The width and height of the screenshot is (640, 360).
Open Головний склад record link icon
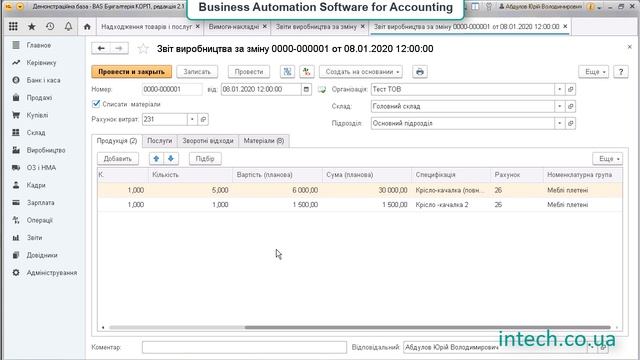coord(571,107)
